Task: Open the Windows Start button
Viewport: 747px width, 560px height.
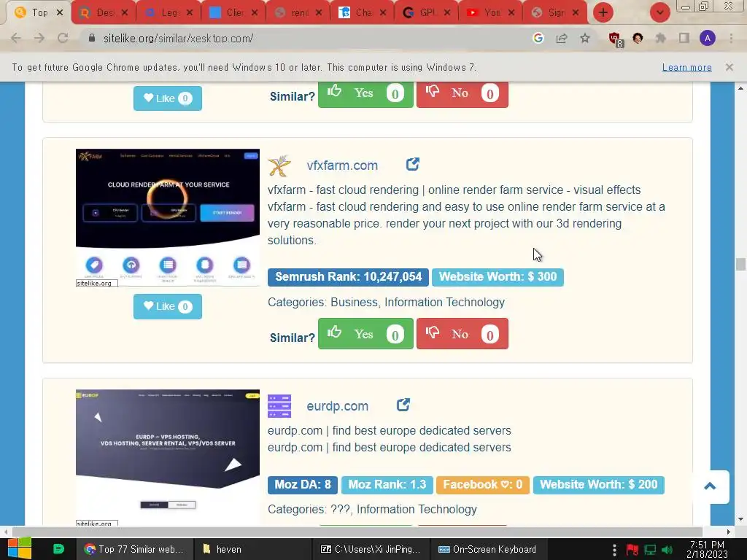Action: 19,549
